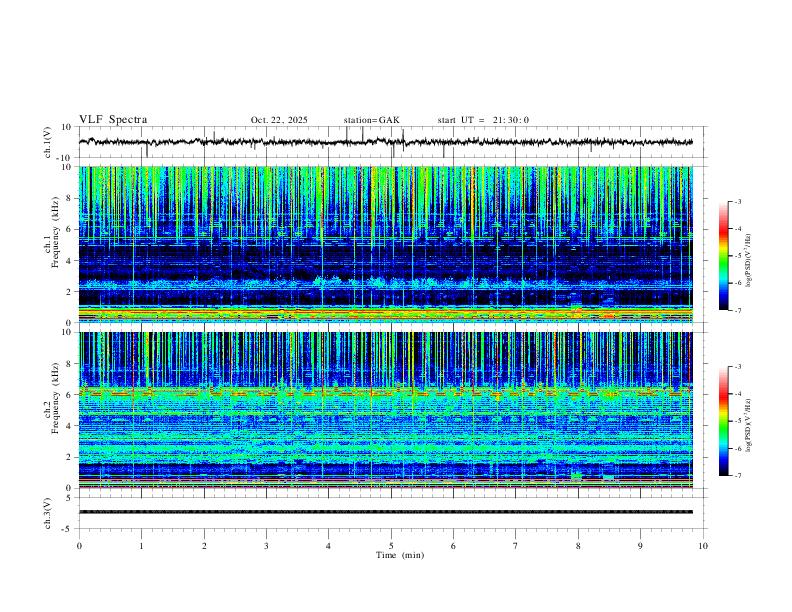Screen dimensions: 792x612
Task: Click the "-5" tick on upper color bar
Action: point(738,256)
